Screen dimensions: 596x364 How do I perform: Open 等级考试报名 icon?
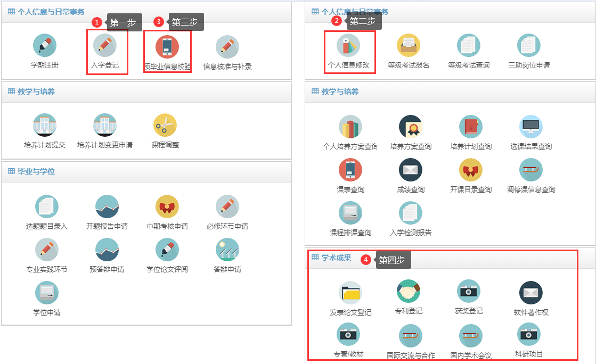[x=409, y=46]
